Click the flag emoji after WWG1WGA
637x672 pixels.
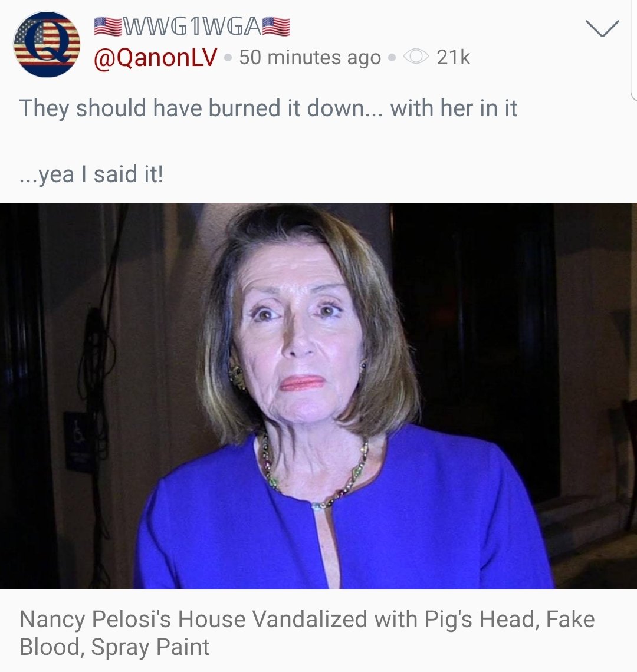pos(276,27)
